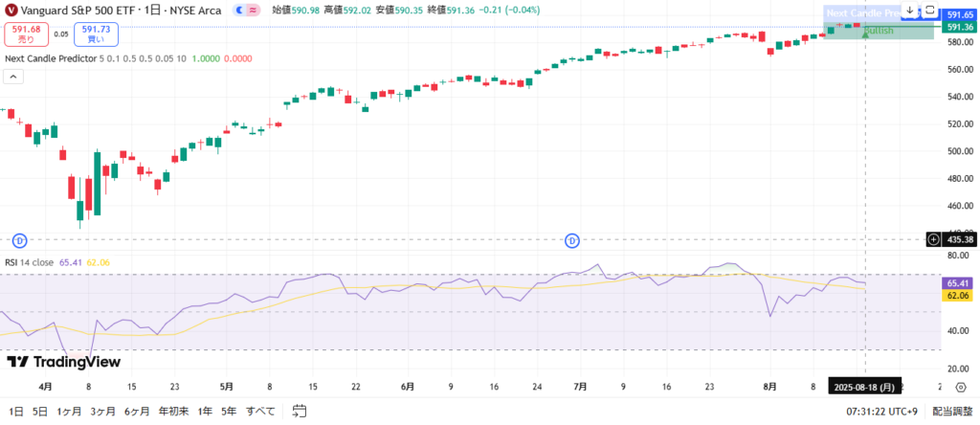
Task: Click the 安値590.35 low value
Action: click(398, 10)
